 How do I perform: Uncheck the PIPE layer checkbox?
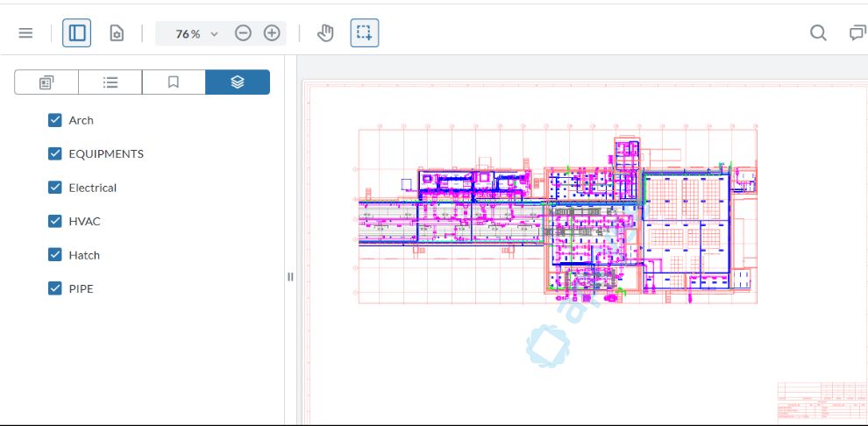point(55,288)
